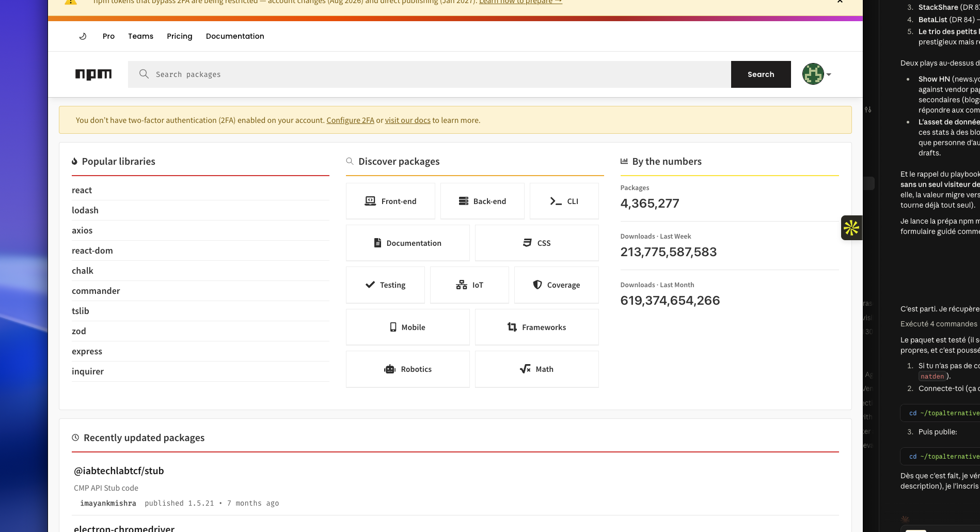Open the Pricing menu item
Screen dimensions: 980x532
(180, 36)
